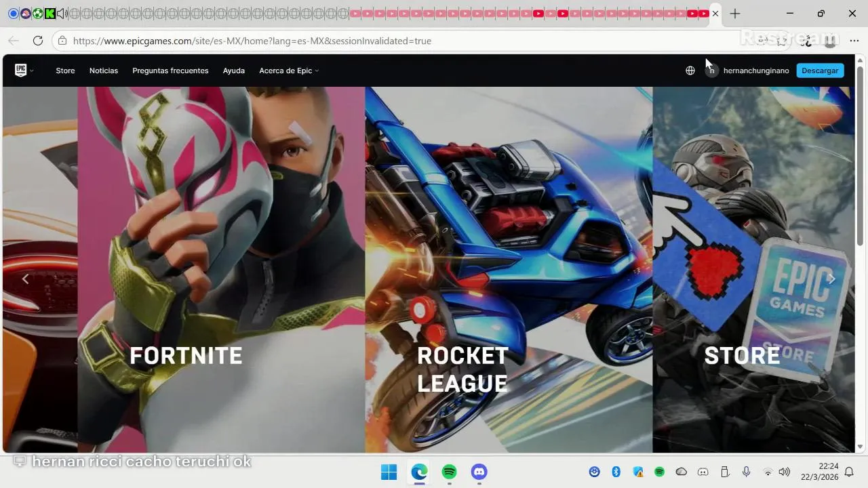Viewport: 868px width, 488px height.
Task: Open a new browser tab
Action: (735, 14)
